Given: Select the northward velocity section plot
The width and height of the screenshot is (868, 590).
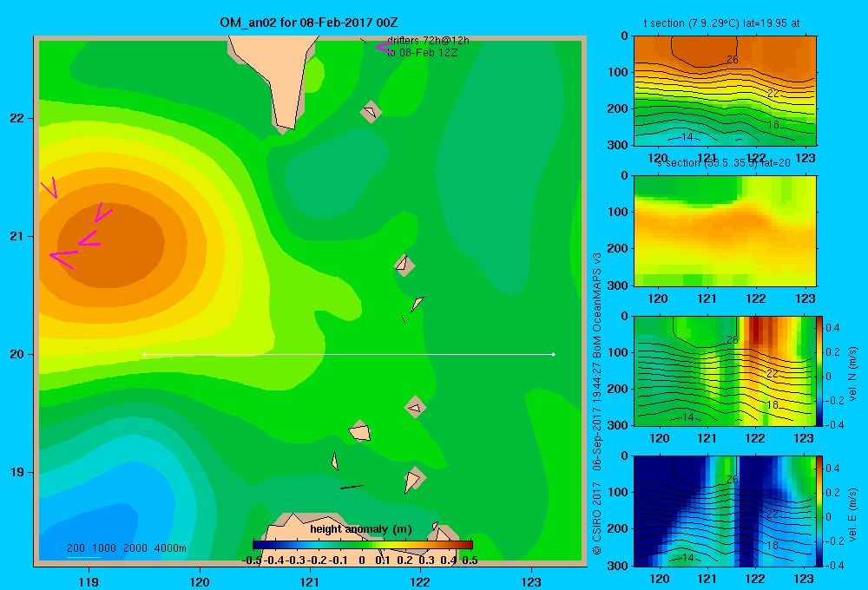Looking at the screenshot, I should (x=725, y=370).
